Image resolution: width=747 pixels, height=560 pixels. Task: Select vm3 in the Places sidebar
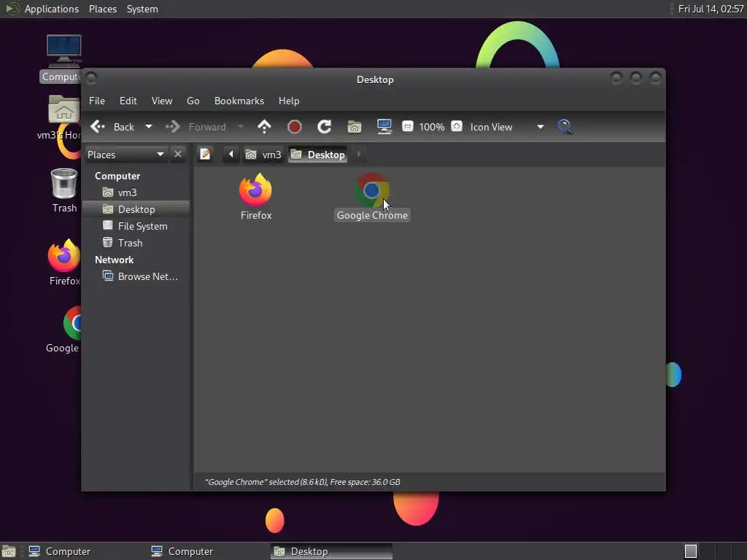pos(136,192)
